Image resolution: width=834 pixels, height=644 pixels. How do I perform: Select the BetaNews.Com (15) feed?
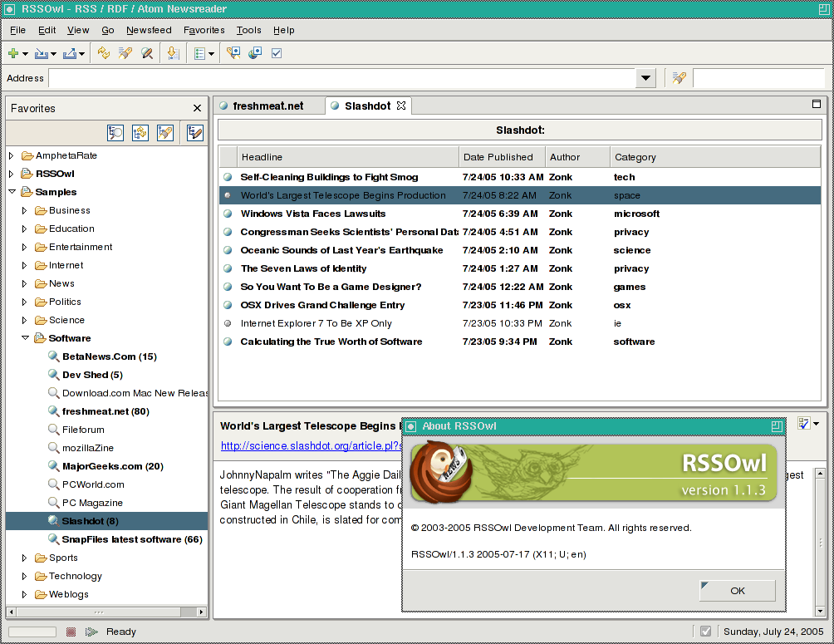click(110, 356)
